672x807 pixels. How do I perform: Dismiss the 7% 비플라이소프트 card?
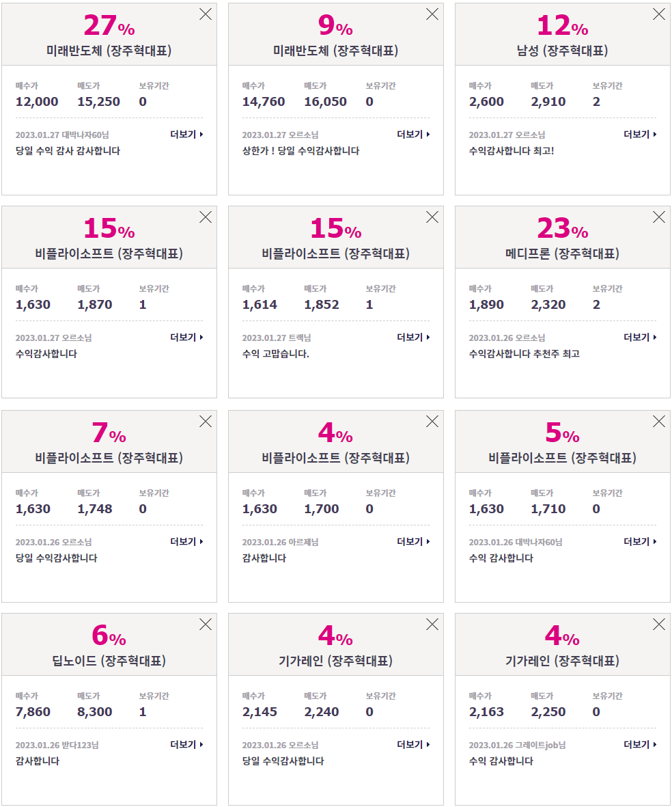pos(206,421)
